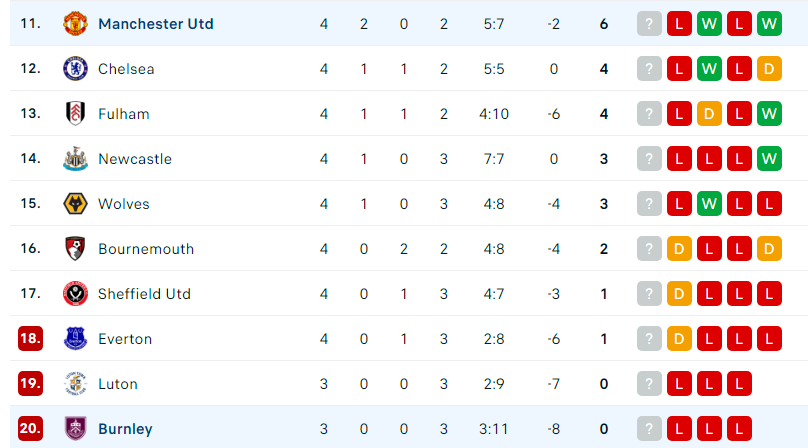The height and width of the screenshot is (448, 808).
Task: Open the Manchester Utd team link
Action: (156, 24)
